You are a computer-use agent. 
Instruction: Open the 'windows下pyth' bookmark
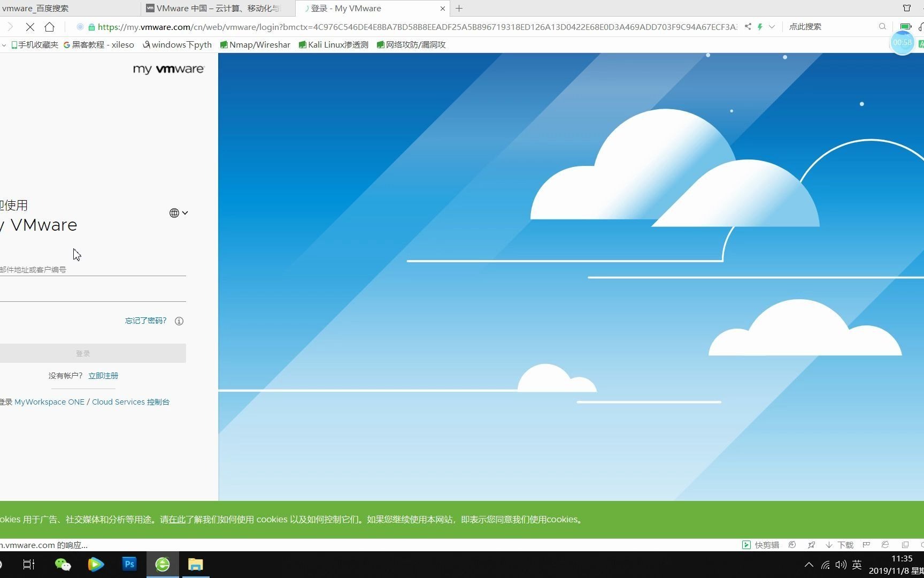pyautogui.click(x=177, y=45)
